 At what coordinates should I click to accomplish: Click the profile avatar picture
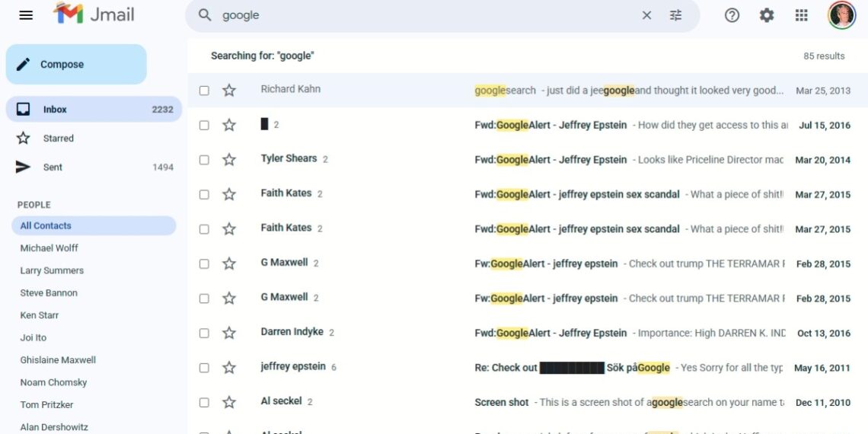841,15
